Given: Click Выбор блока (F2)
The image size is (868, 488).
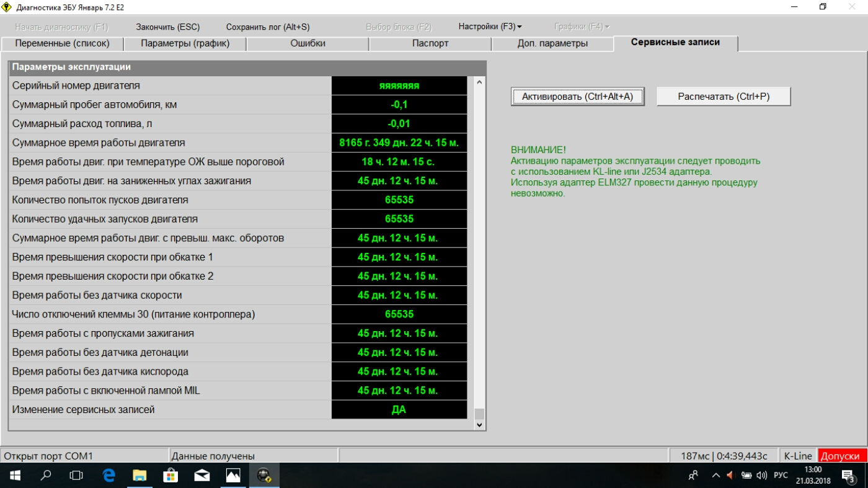Looking at the screenshot, I should 398,27.
